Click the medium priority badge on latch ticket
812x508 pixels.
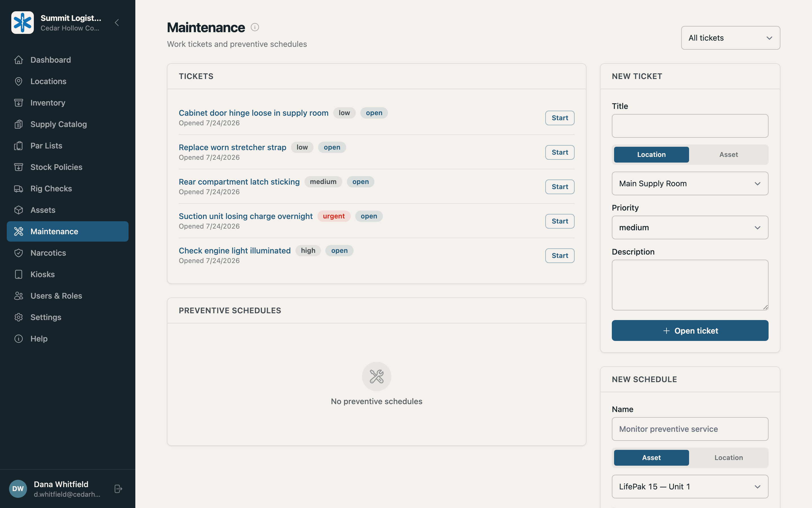point(323,182)
